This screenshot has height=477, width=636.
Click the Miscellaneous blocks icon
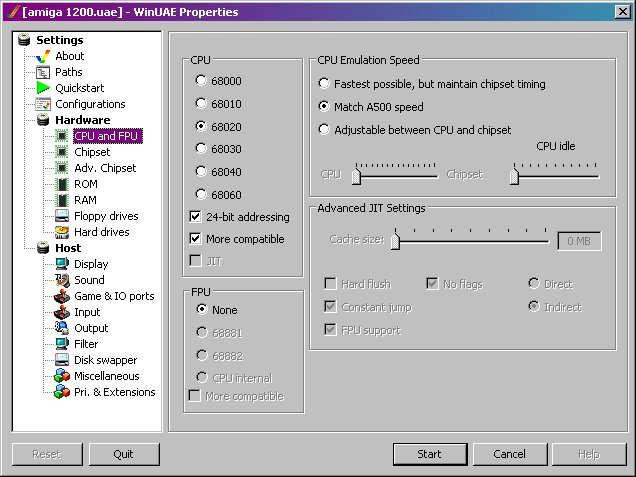(62, 376)
